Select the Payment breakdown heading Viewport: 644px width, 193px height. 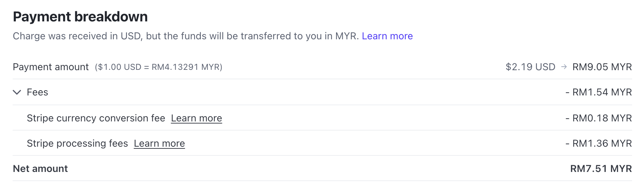(x=80, y=17)
